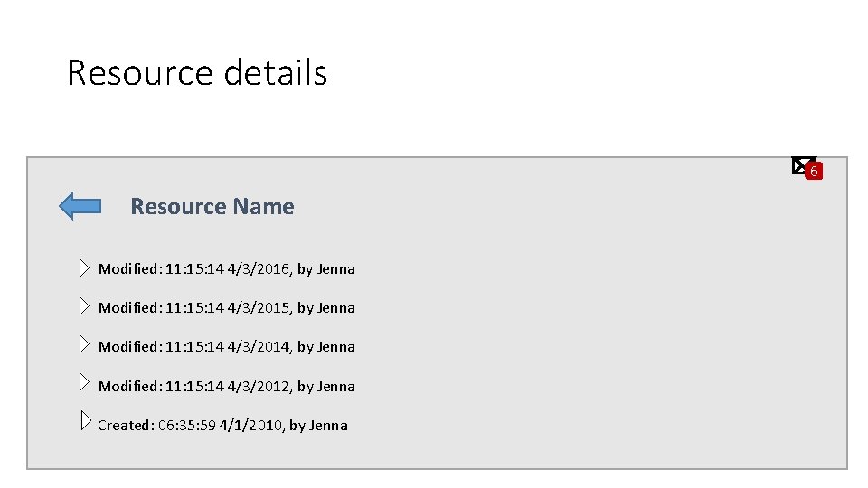The image size is (868, 488).
Task: Click the blue back arrow
Action: coord(80,206)
